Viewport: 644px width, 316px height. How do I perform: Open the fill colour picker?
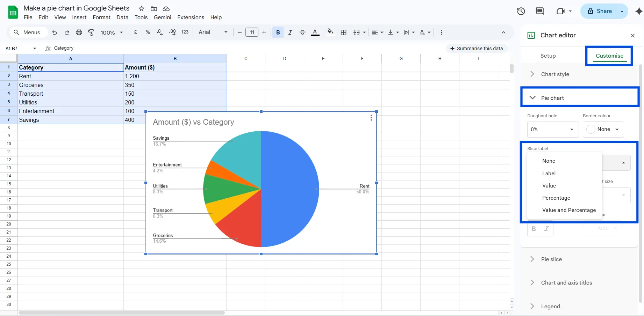tap(330, 32)
